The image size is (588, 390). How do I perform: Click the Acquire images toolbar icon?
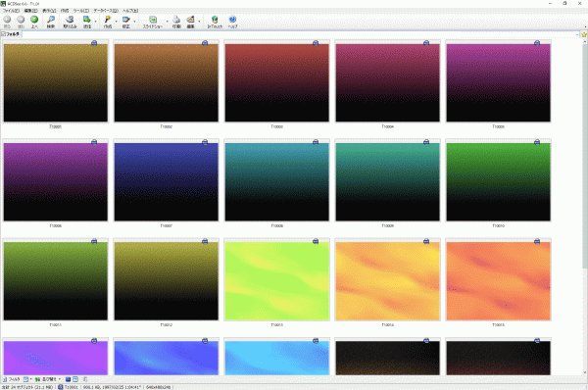click(x=70, y=21)
